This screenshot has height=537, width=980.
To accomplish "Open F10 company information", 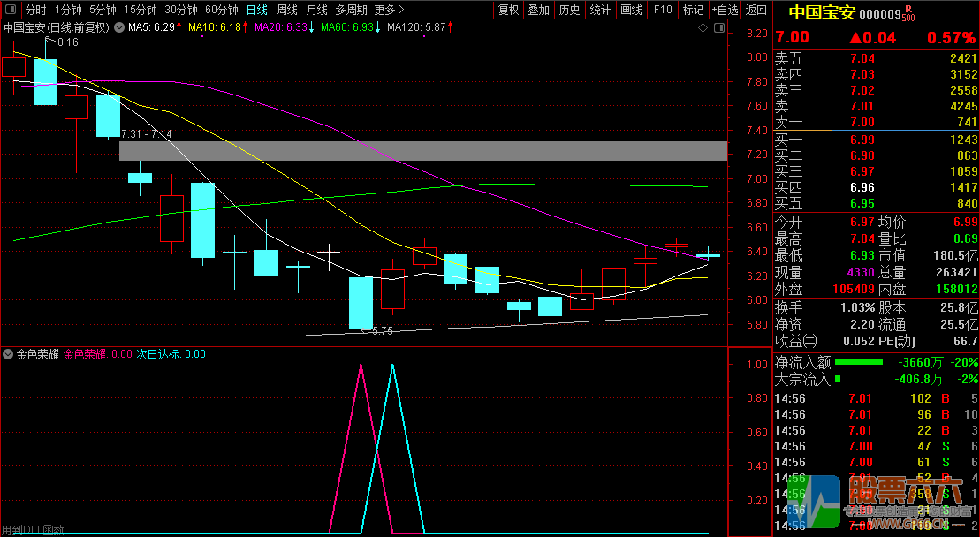I will pyautogui.click(x=662, y=10).
